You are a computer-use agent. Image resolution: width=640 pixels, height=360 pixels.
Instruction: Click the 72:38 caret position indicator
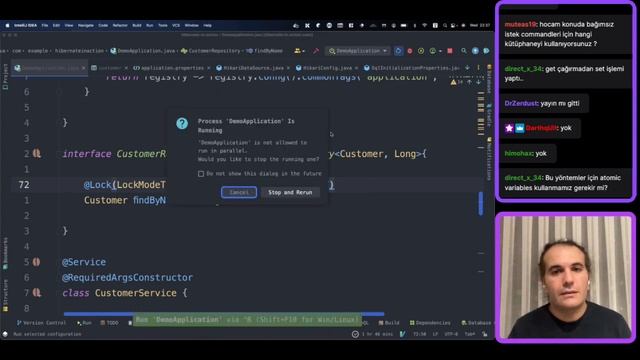tap(420, 334)
